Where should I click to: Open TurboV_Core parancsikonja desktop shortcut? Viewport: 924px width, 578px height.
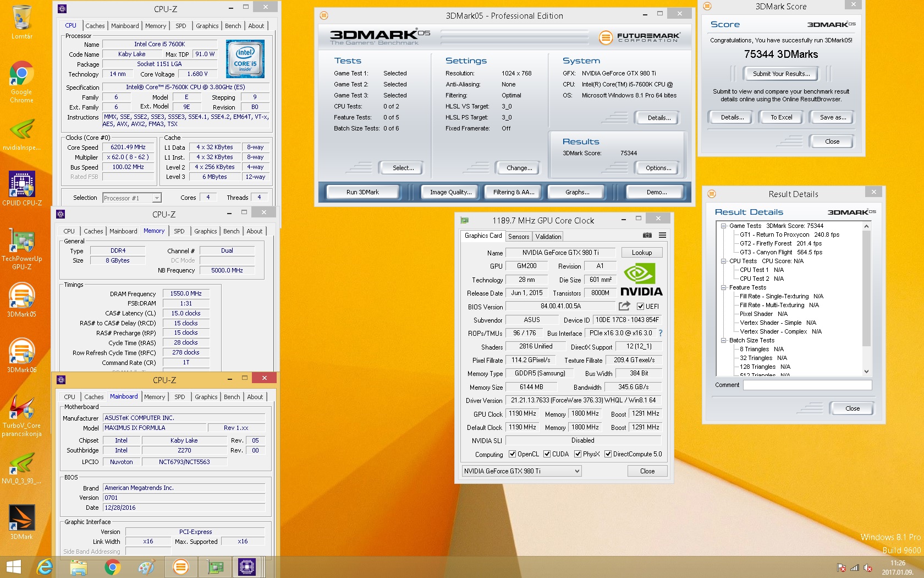tap(22, 416)
